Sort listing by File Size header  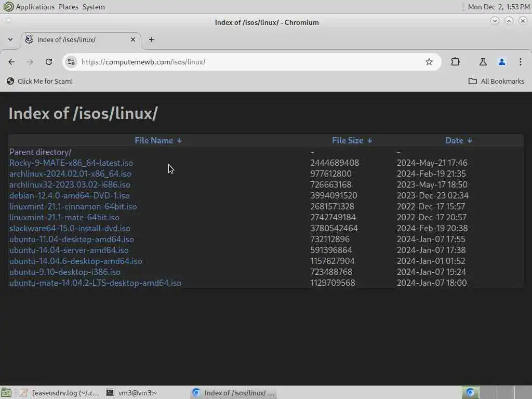pos(352,140)
